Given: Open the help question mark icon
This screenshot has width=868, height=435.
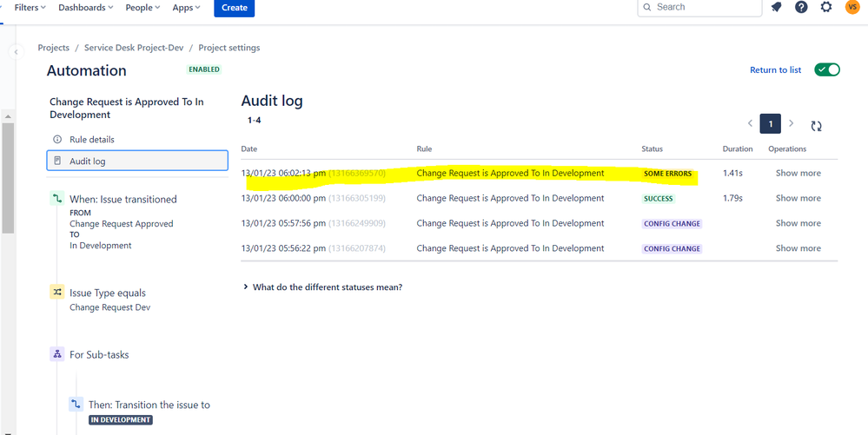Looking at the screenshot, I should tap(801, 7).
